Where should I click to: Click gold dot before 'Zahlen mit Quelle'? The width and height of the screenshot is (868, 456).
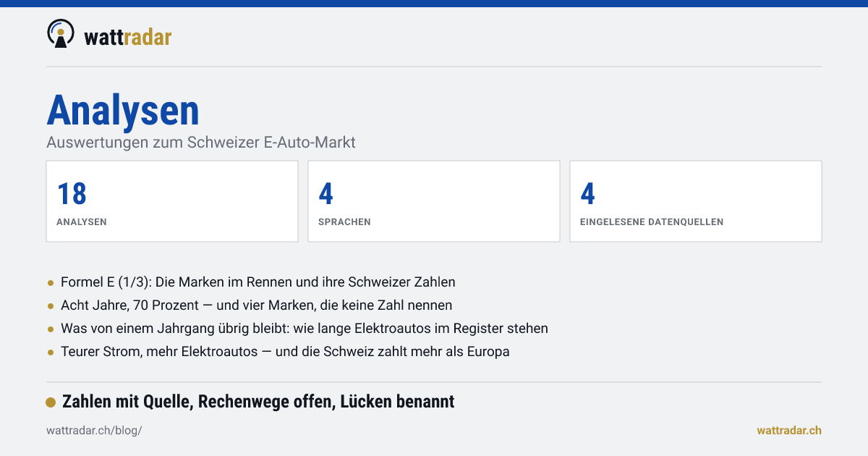[51, 402]
